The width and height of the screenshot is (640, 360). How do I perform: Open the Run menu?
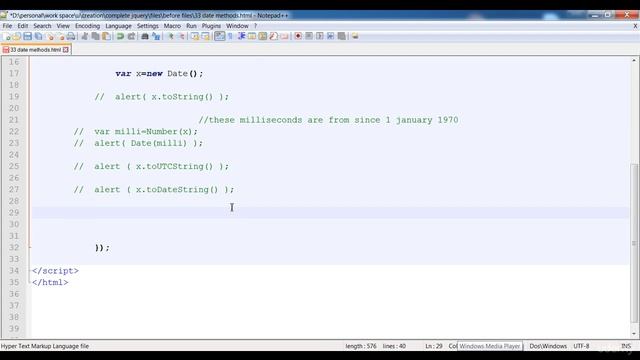[191, 26]
